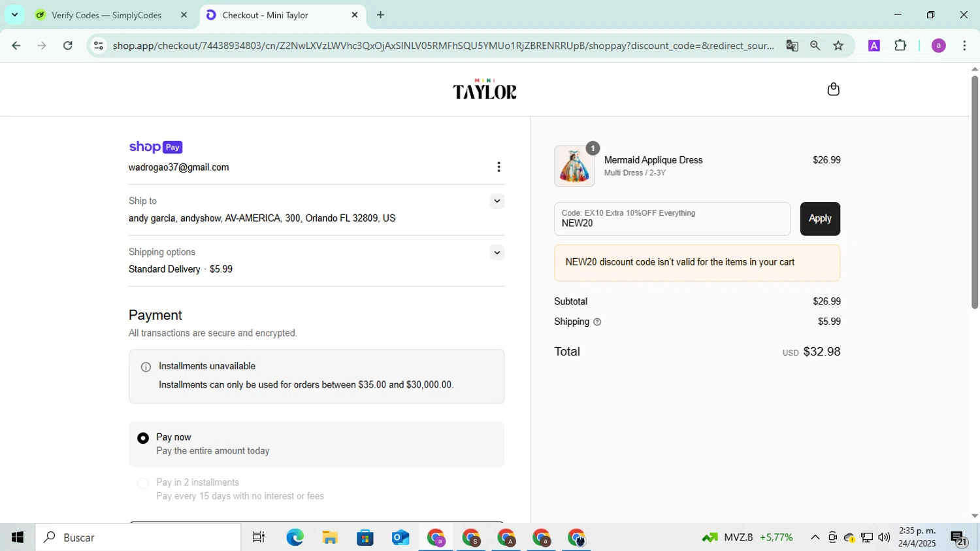Open a new browser tab
The width and height of the screenshot is (980, 551).
pyautogui.click(x=381, y=15)
